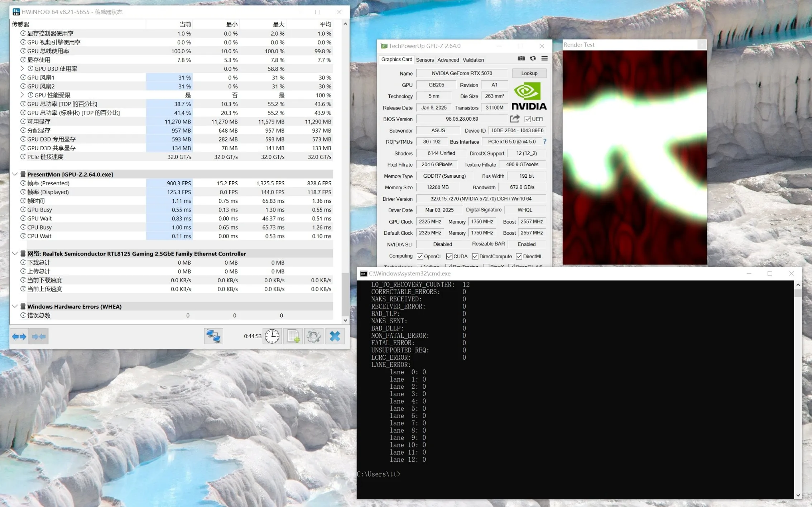
Task: Click the HWiNFO reset clock icon
Action: tap(272, 336)
